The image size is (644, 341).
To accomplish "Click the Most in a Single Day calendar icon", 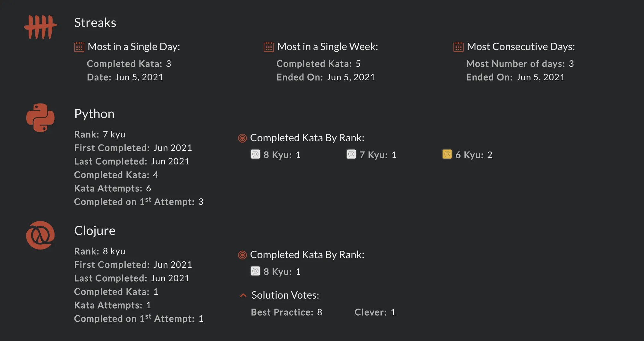I will 79,47.
